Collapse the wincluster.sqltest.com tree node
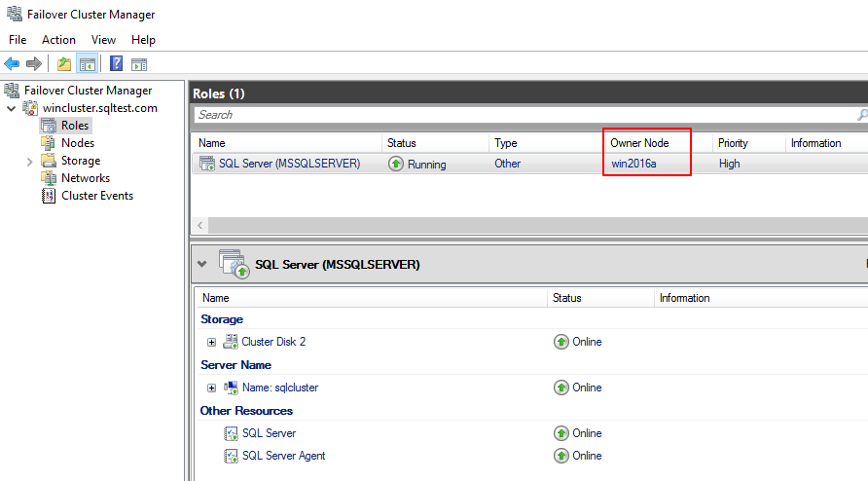 point(11,108)
